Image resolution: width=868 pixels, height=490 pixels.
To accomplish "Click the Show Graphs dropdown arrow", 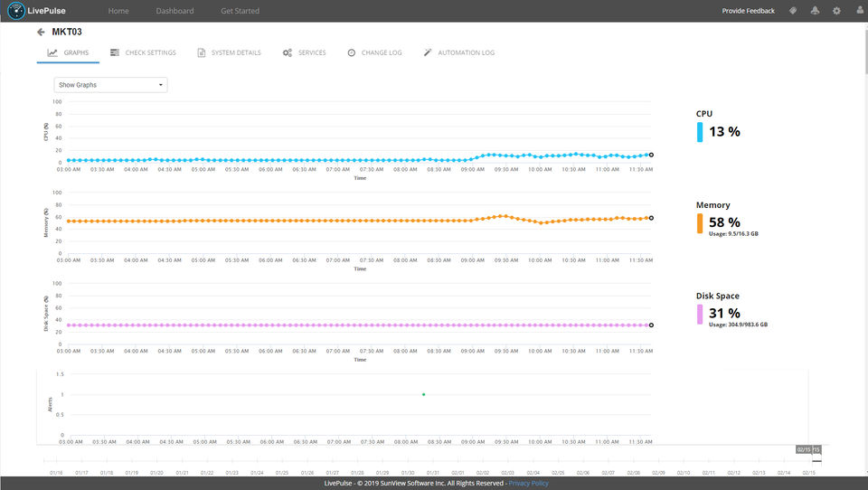I will 161,85.
